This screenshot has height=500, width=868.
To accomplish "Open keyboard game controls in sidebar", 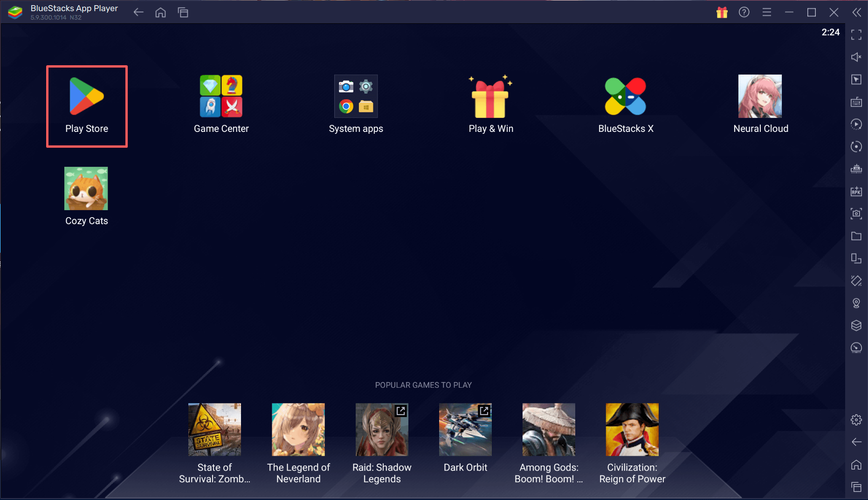I will [856, 102].
